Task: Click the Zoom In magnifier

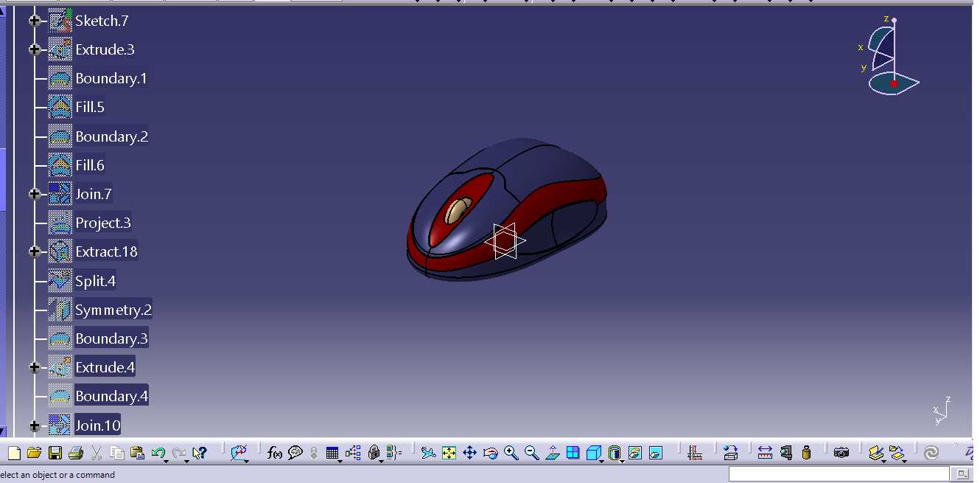Action: click(511, 453)
